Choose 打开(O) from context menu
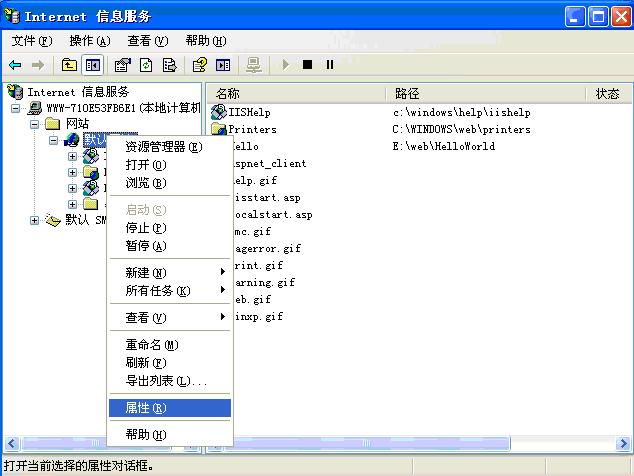The width and height of the screenshot is (634, 476). [170, 165]
